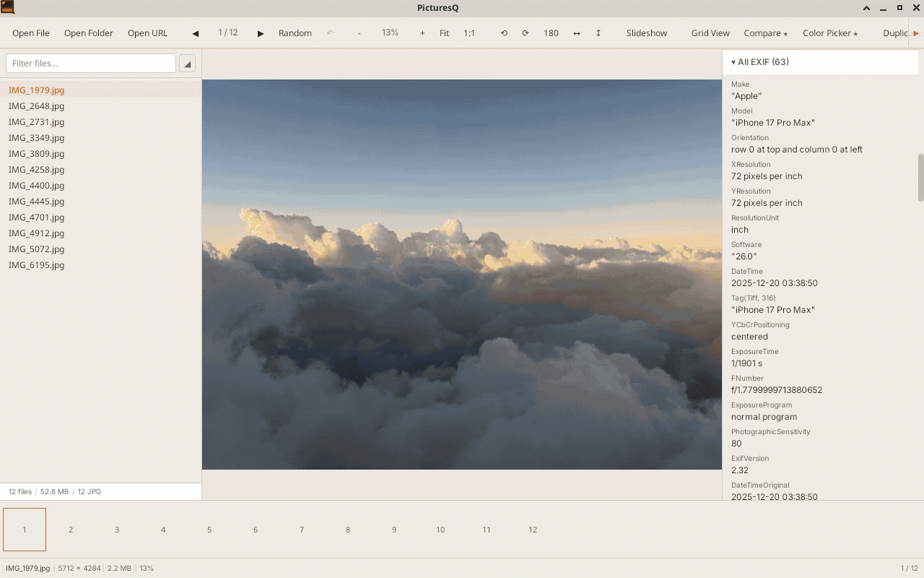Switch to Grid View
This screenshot has width=924, height=578.
[x=710, y=33]
